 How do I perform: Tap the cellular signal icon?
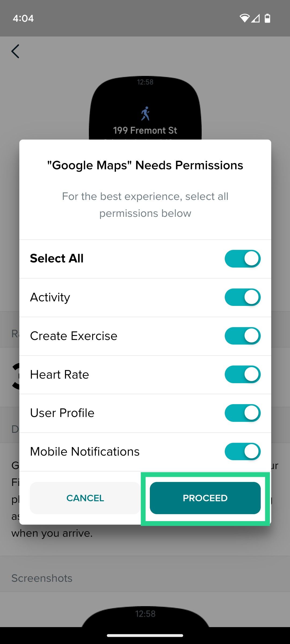[x=256, y=18]
